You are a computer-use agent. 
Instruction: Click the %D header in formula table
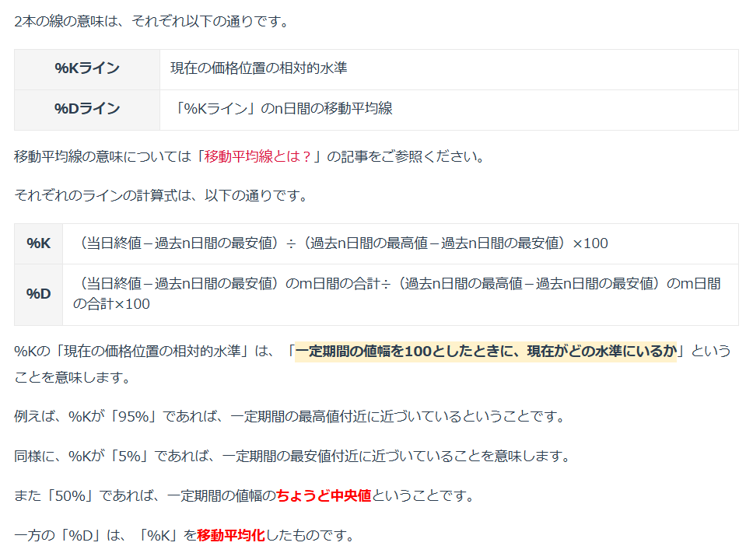39,294
